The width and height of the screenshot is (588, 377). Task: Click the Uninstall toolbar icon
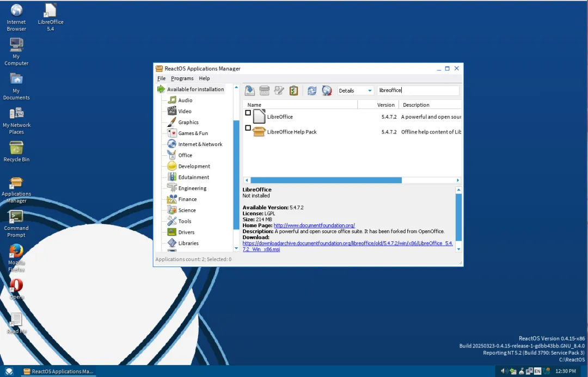(x=265, y=90)
